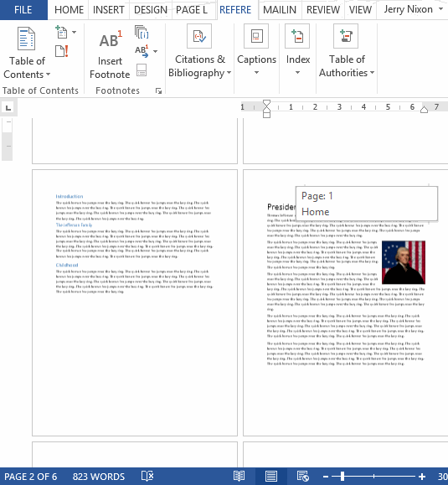This screenshot has height=485, width=448.
Task: Open the FILE tab
Action: click(23, 10)
